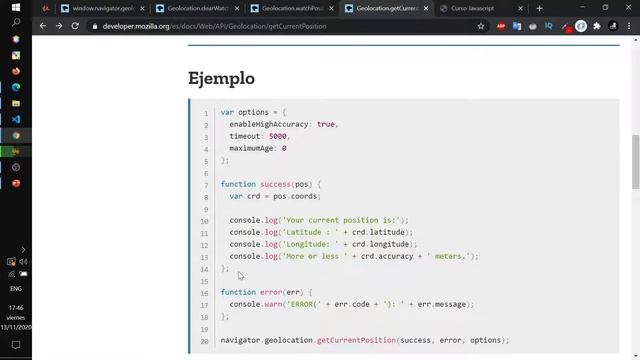Screen dimensions: 640x360
Task: Open the Adblock Plus extension
Action: point(501,26)
